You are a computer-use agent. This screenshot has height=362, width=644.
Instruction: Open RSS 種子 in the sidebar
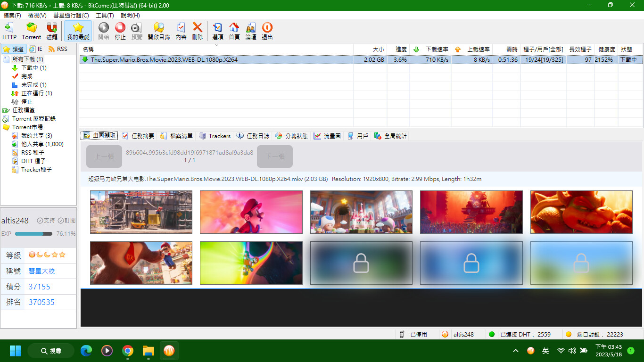[33, 153]
